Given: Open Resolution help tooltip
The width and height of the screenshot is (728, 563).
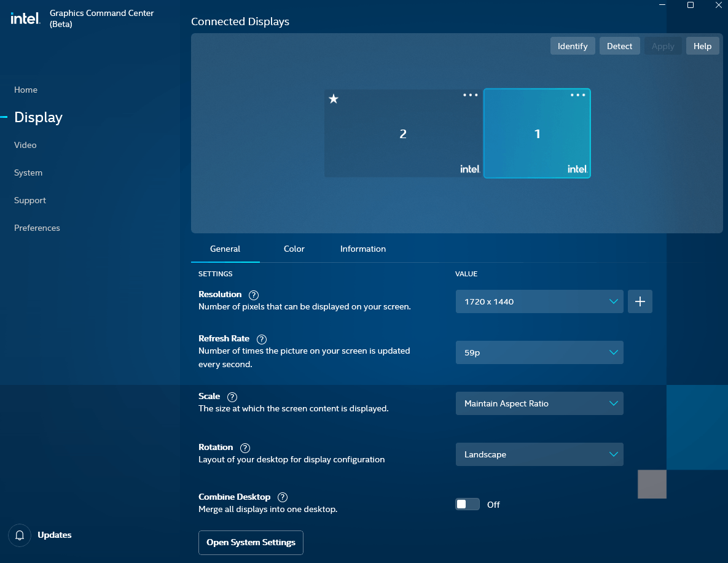Looking at the screenshot, I should click(x=253, y=295).
